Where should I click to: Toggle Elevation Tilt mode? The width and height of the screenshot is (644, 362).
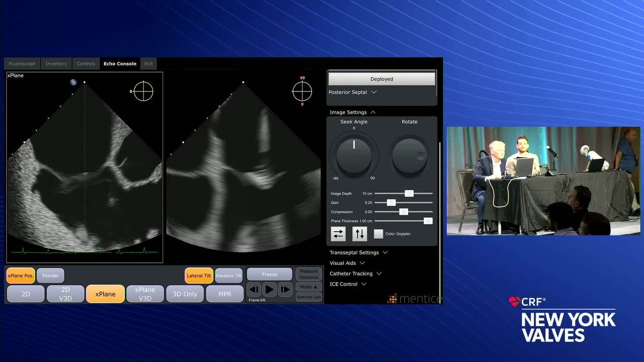pyautogui.click(x=228, y=276)
